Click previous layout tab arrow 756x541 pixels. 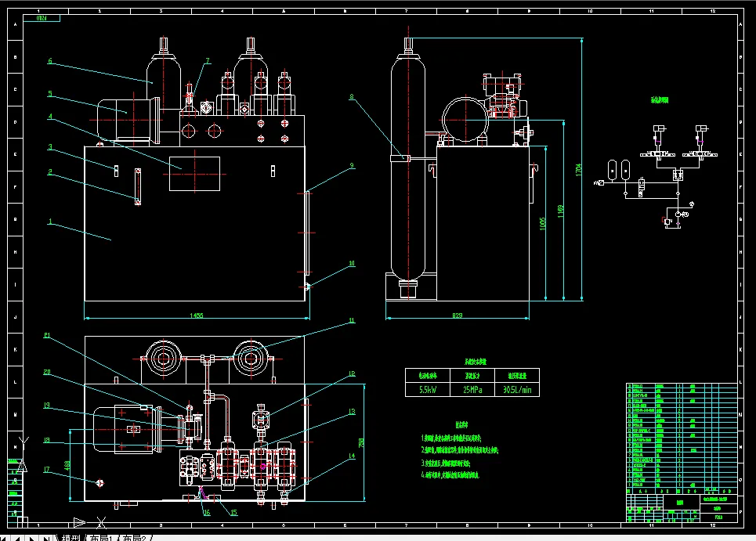(17, 538)
